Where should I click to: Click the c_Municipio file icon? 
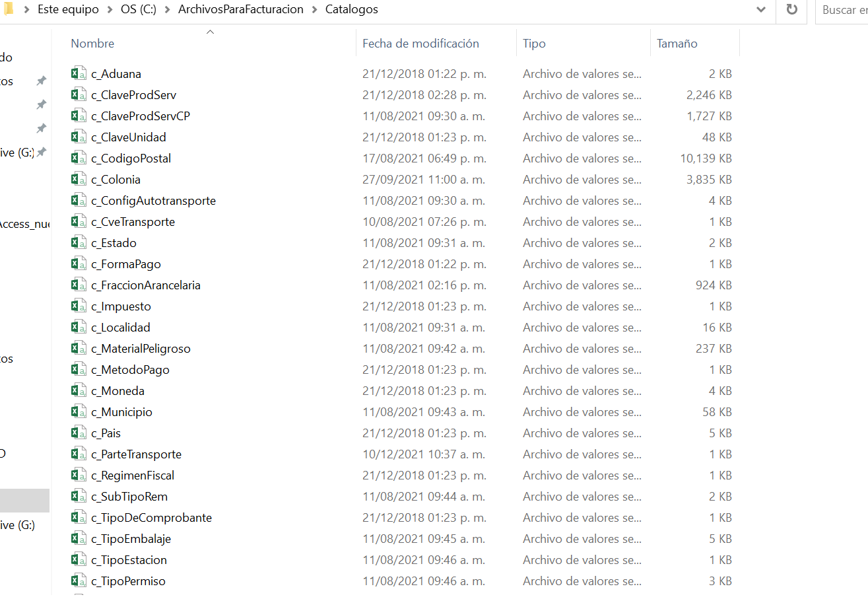pos(79,411)
